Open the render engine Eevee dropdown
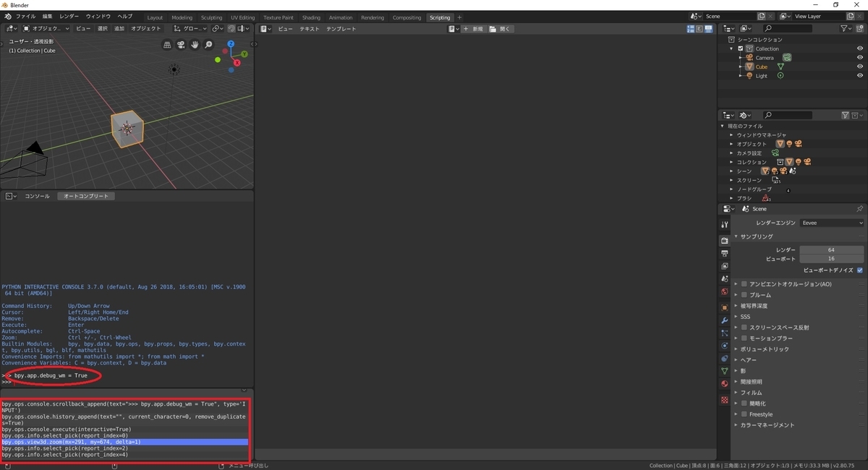 click(x=832, y=223)
